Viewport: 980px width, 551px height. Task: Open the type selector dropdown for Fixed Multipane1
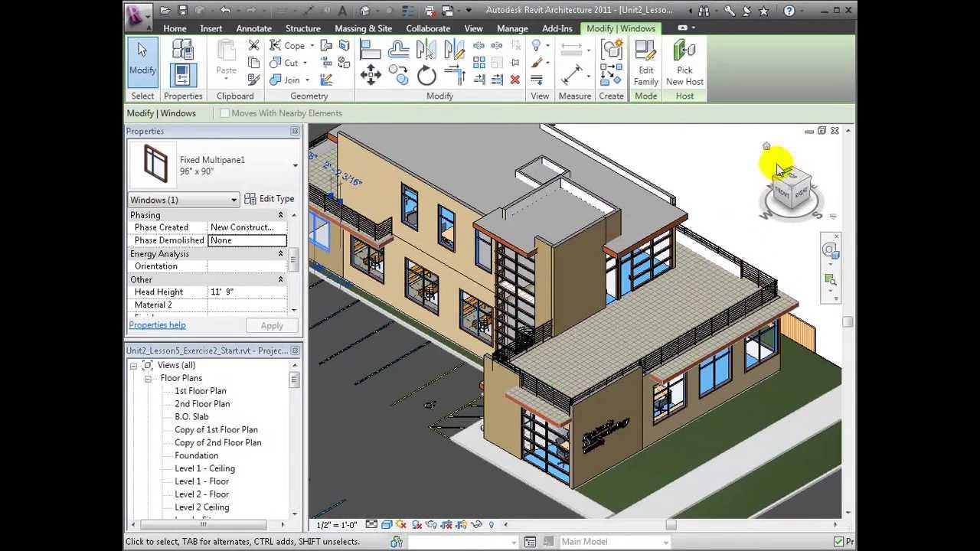pos(295,165)
